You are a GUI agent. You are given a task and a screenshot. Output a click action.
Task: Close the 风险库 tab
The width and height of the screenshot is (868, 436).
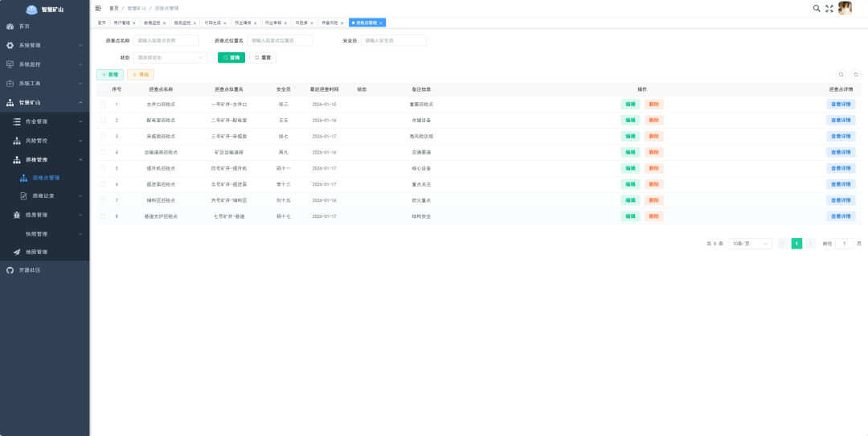pyautogui.click(x=312, y=23)
